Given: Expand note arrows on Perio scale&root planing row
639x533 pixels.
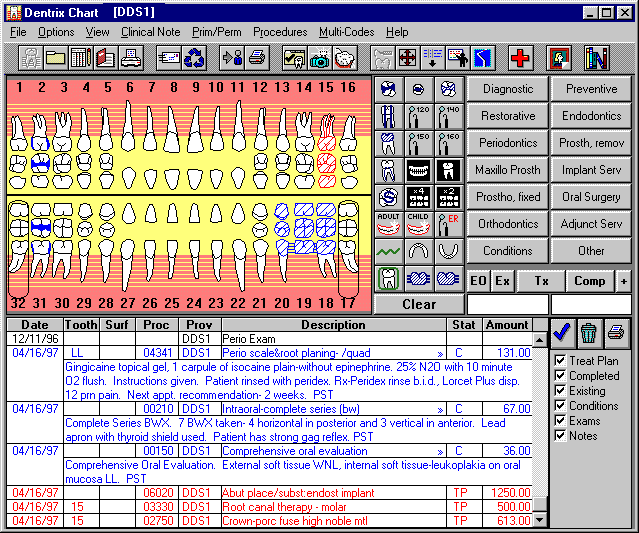Looking at the screenshot, I should tap(440, 354).
